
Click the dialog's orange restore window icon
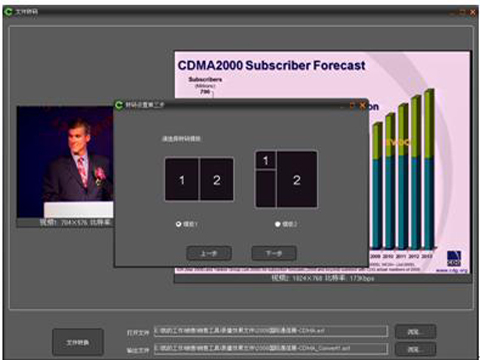352,106
